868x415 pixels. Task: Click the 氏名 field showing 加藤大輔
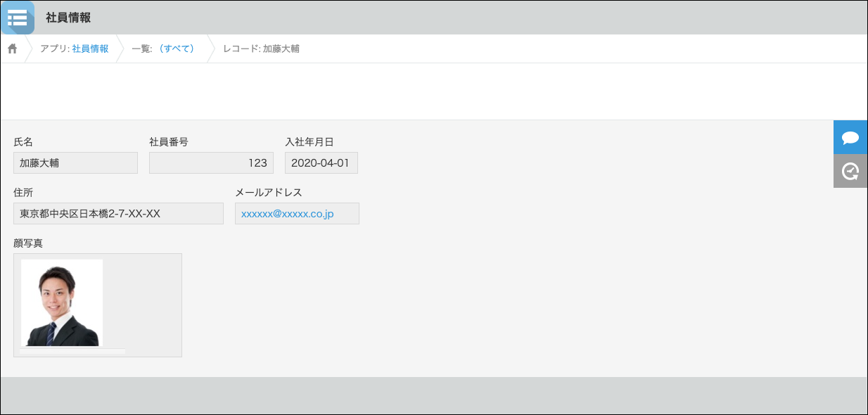[x=75, y=162]
